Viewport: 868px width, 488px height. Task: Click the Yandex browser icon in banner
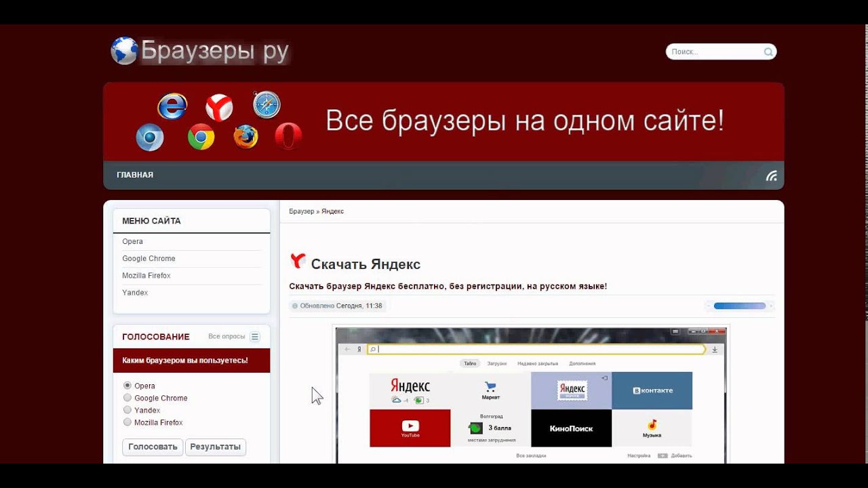(219, 108)
